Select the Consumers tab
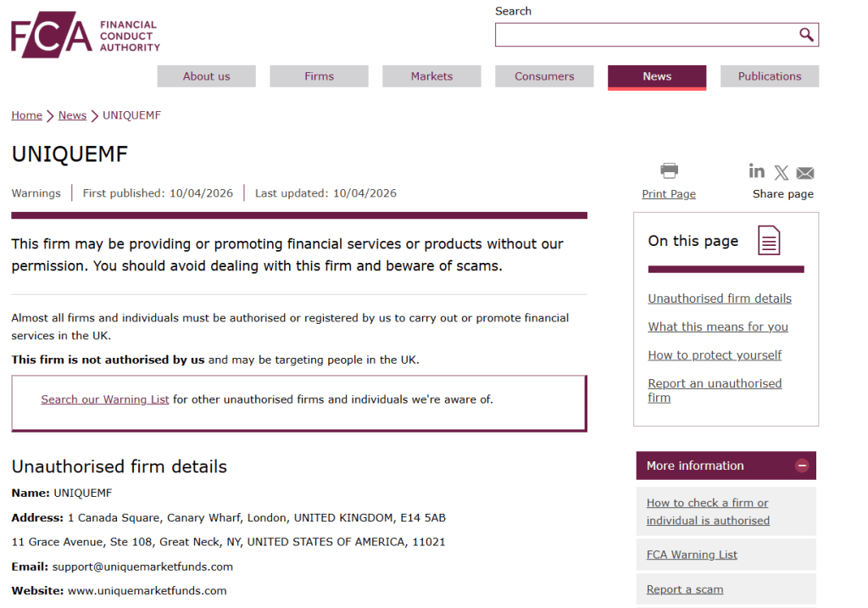This screenshot has width=868, height=608. coord(544,76)
